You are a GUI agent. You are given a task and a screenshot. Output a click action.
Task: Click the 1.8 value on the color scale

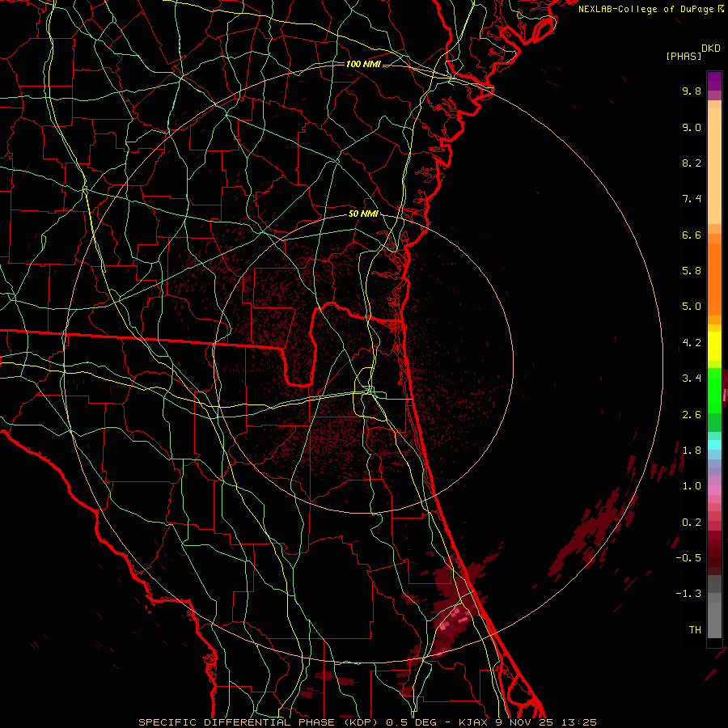pos(692,451)
